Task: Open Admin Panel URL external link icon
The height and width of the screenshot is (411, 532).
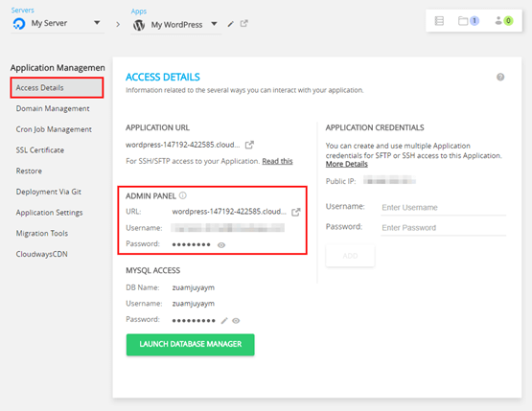Action: click(296, 212)
